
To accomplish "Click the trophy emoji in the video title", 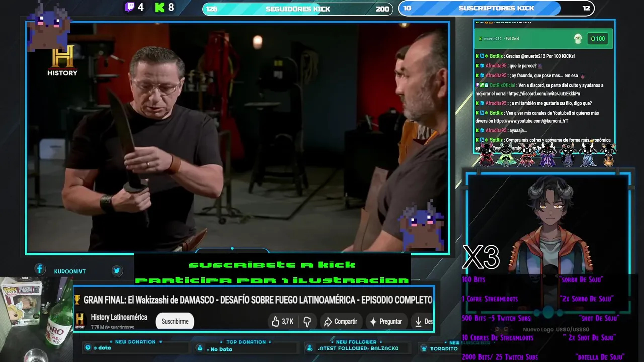I will (77, 300).
